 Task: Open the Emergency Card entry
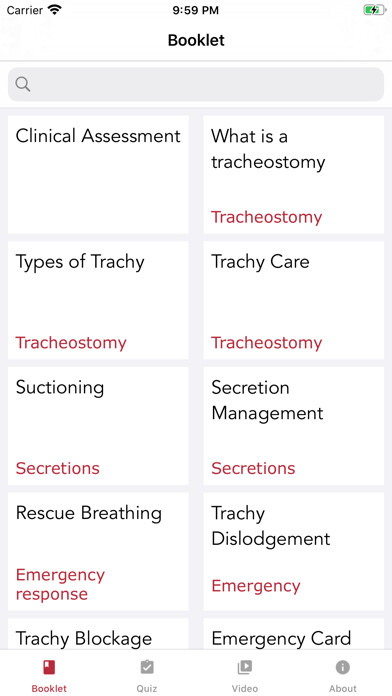coord(293,634)
